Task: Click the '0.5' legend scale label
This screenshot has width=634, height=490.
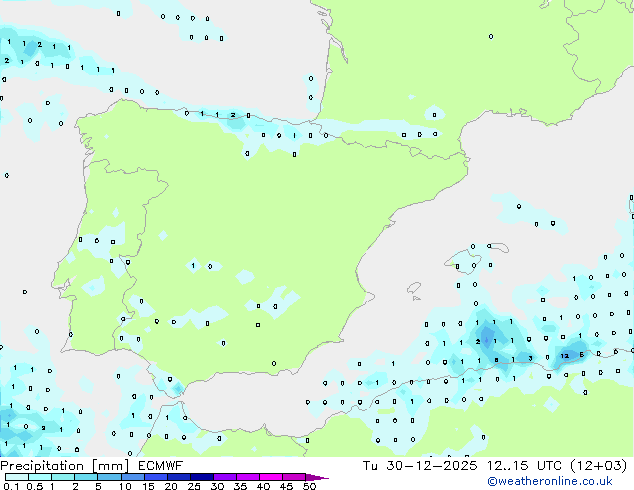Action: point(34,486)
